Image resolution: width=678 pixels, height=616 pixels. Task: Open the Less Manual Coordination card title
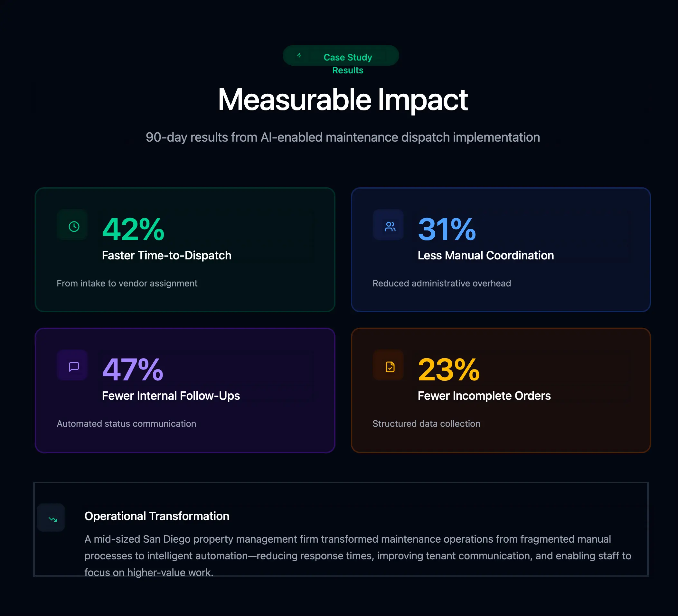(x=485, y=256)
